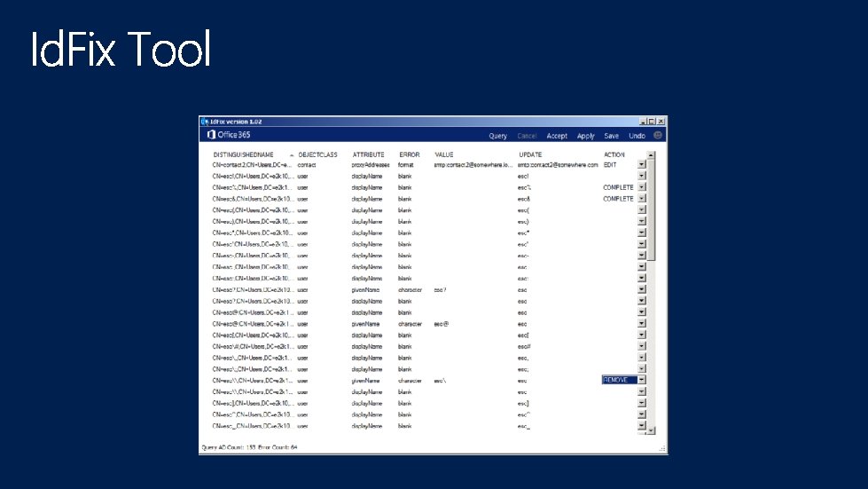Select the format error cell
The height and width of the screenshot is (489, 868).
(x=406, y=164)
